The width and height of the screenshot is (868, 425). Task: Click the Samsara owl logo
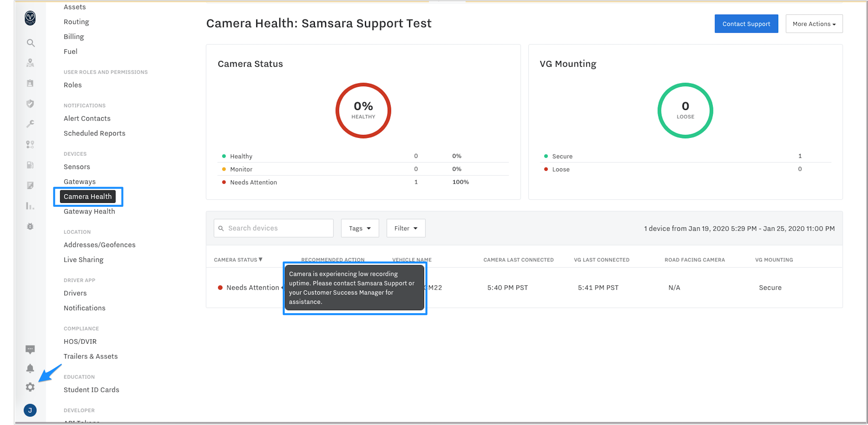tap(30, 18)
